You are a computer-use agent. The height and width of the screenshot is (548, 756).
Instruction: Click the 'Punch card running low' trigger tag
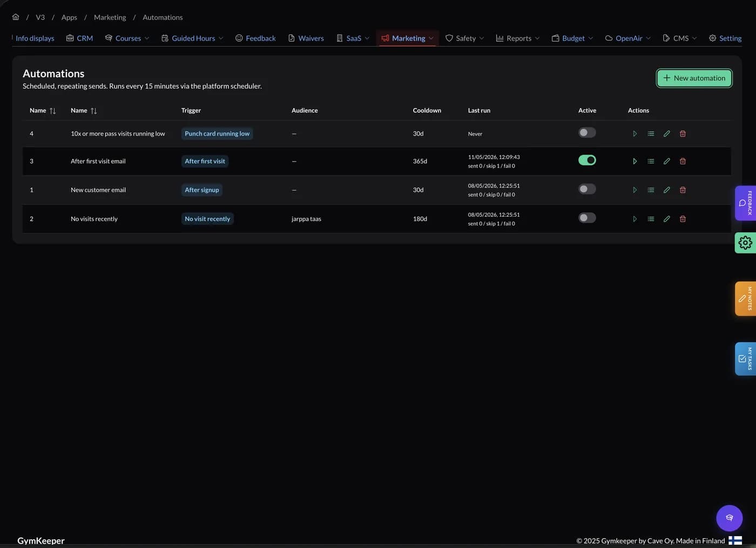(x=217, y=133)
